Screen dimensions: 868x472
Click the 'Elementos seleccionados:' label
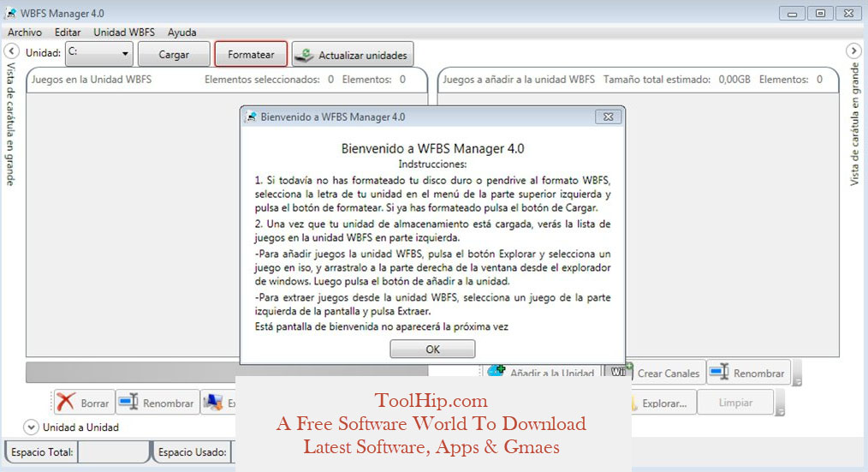263,79
